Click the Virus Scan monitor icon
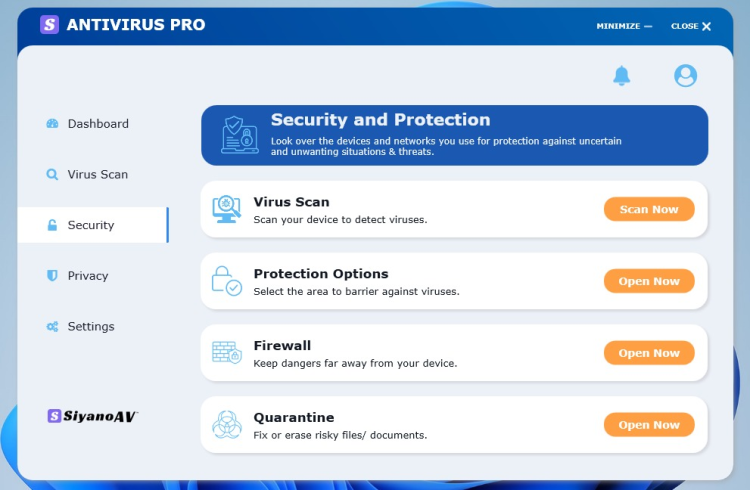This screenshot has height=490, width=750. 227,209
